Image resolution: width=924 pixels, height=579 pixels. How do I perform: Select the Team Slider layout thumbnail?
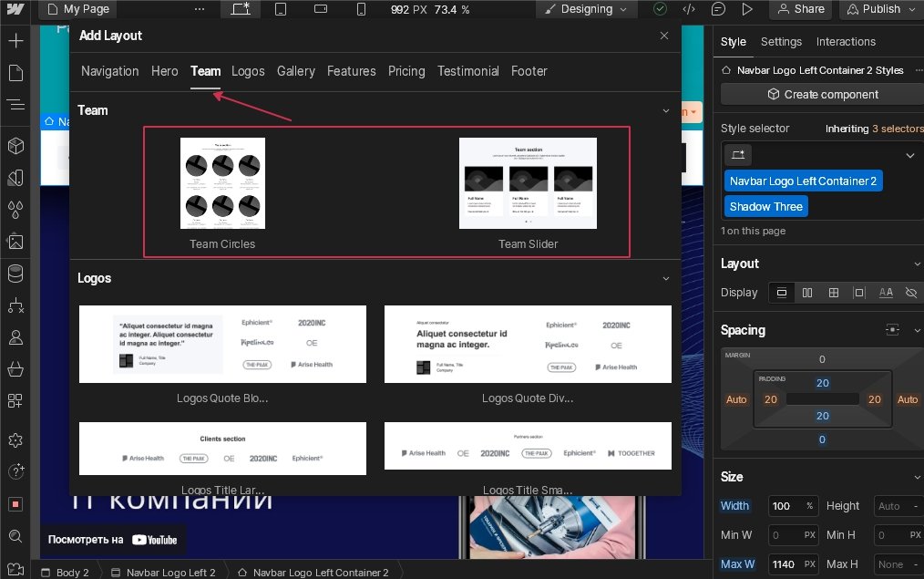(x=528, y=183)
